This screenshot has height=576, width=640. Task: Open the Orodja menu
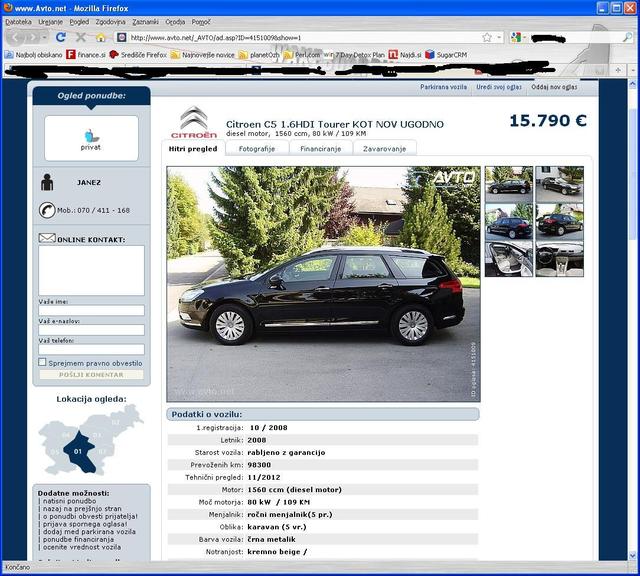[x=175, y=22]
